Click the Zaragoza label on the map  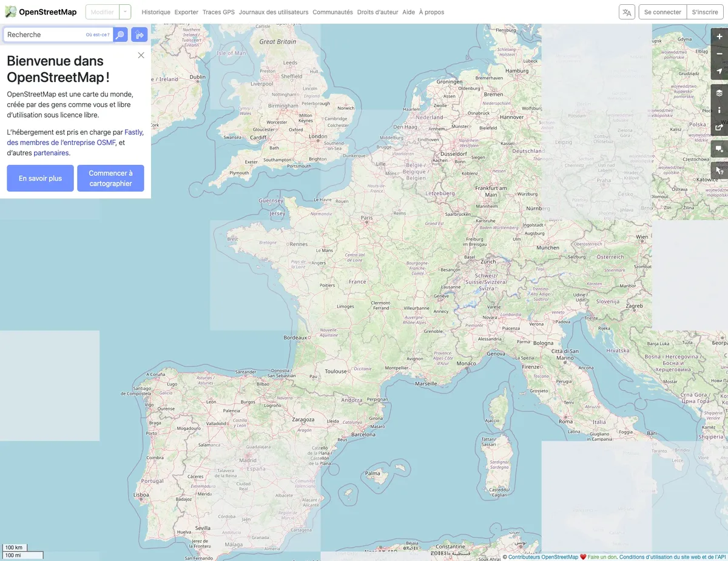pyautogui.click(x=303, y=419)
